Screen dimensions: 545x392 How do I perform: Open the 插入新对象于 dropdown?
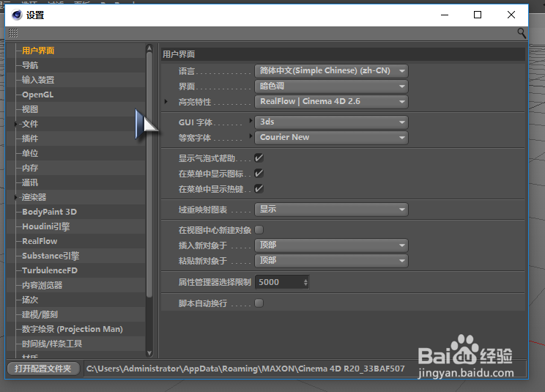(331, 245)
